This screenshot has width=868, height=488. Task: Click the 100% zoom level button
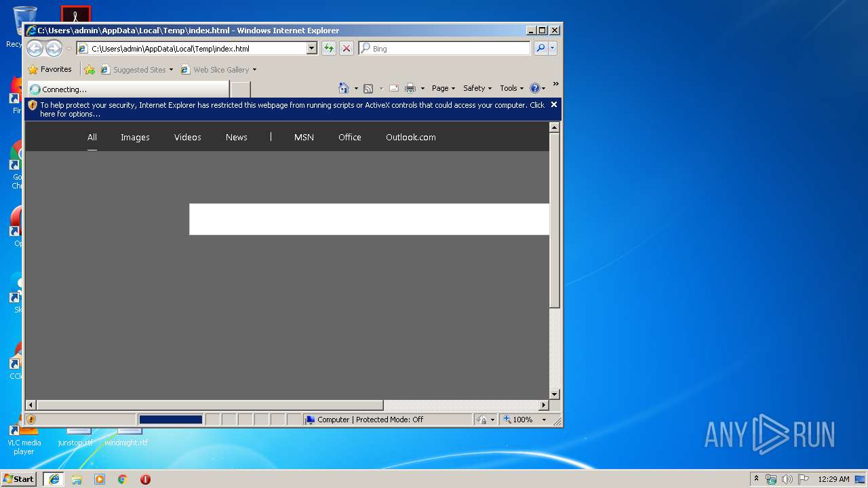(x=519, y=420)
